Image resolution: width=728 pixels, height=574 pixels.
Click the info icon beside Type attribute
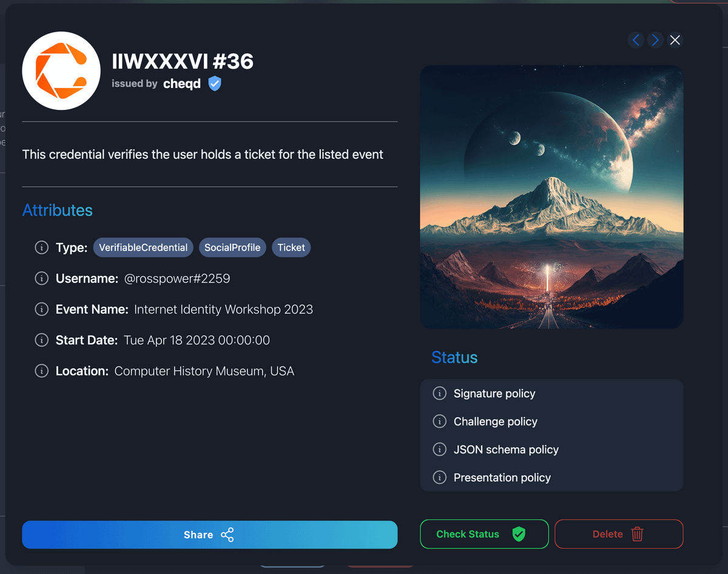(41, 248)
